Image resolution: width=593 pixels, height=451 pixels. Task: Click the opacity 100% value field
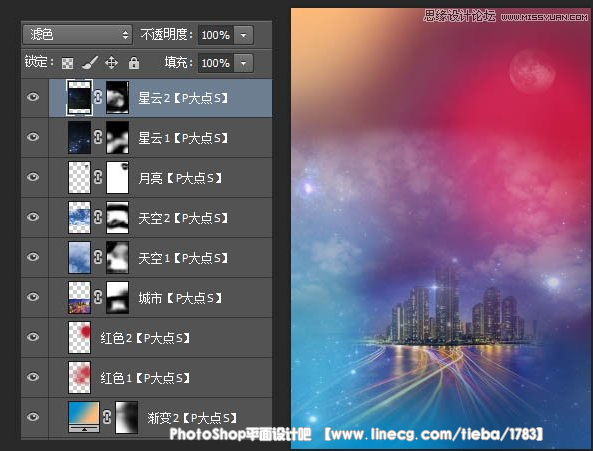[216, 35]
